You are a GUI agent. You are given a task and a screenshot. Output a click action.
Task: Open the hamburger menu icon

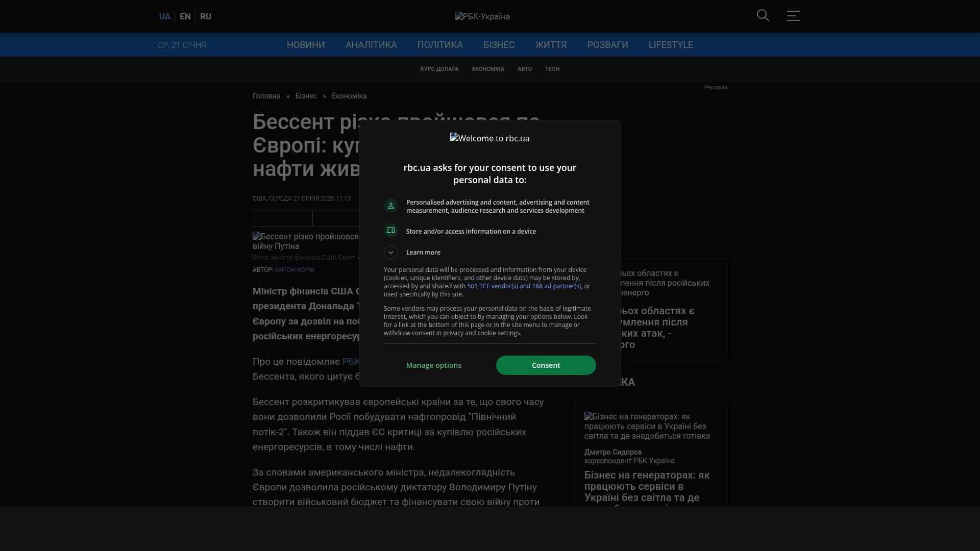tap(793, 16)
